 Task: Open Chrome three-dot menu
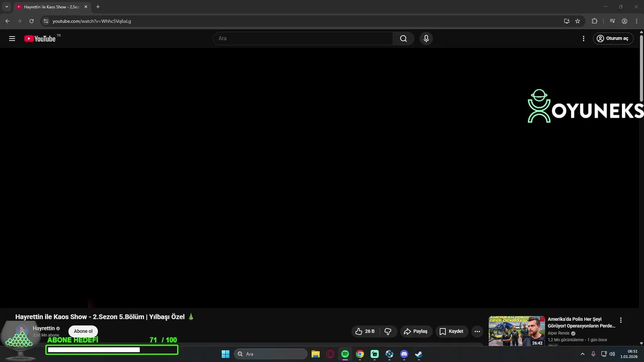click(636, 21)
